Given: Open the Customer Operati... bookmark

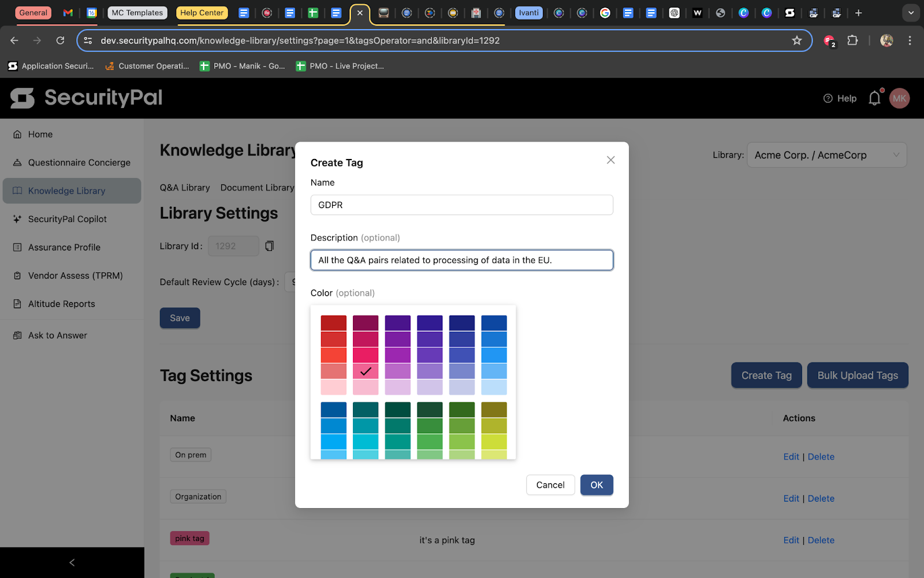Looking at the screenshot, I should 147,66.
